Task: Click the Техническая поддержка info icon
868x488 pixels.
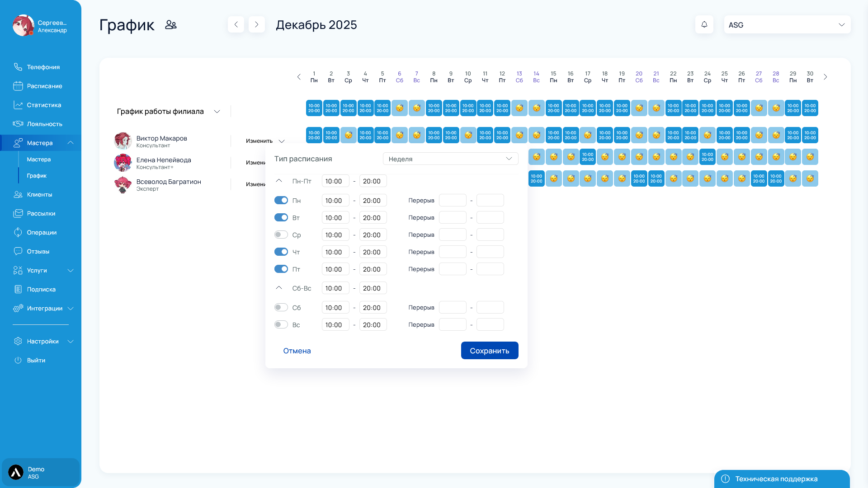Action: coord(725,479)
